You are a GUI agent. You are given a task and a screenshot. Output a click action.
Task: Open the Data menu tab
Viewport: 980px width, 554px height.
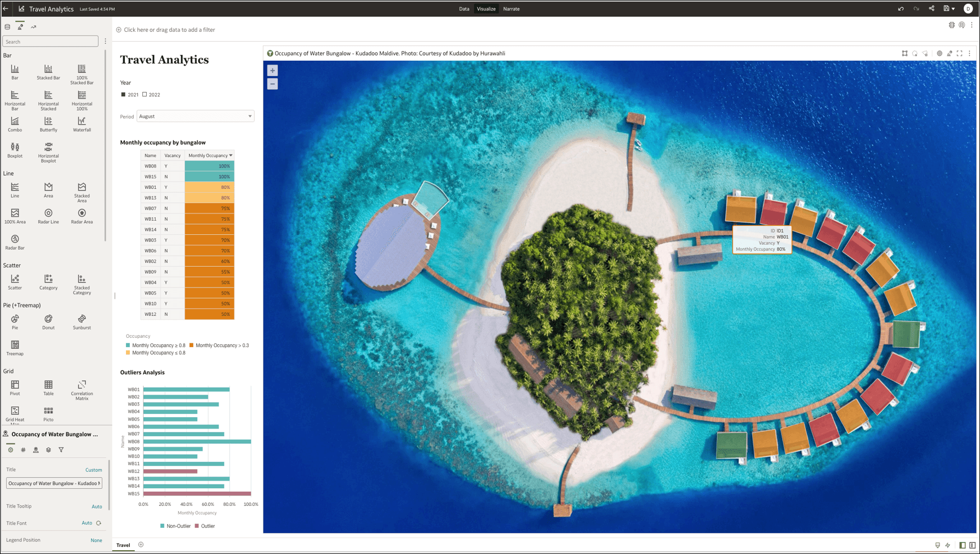463,8
